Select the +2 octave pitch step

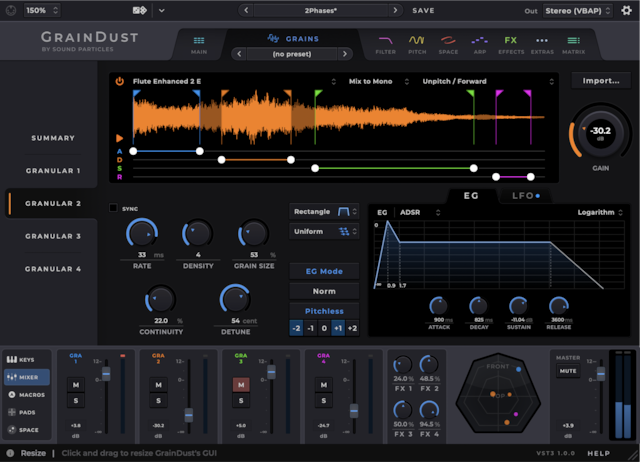coord(352,328)
